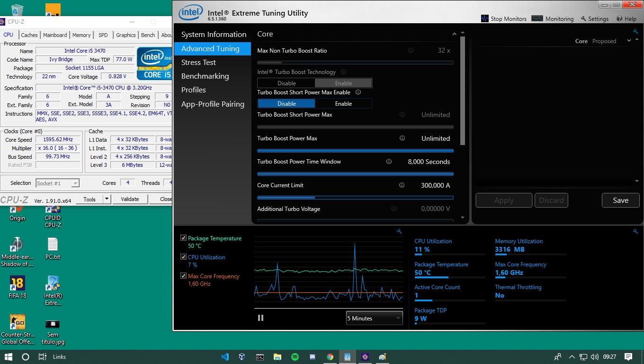This screenshot has width=644, height=364.
Task: Set Intel Turbo Boost Technology to Disable
Action: point(286,83)
